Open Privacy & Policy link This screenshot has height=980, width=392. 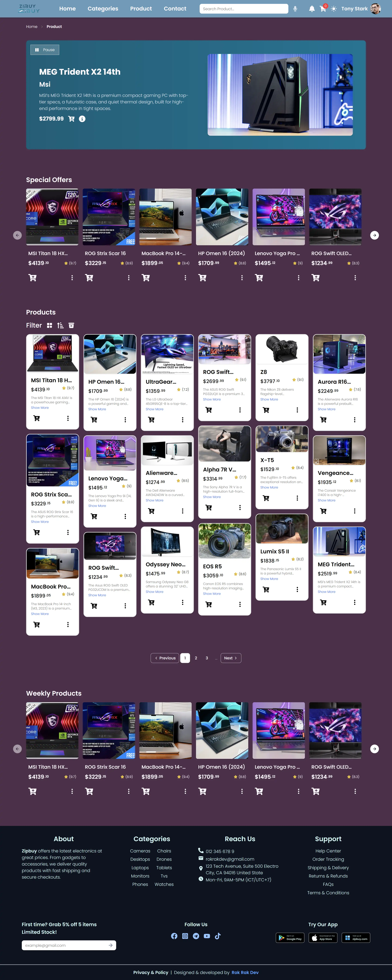click(151, 972)
